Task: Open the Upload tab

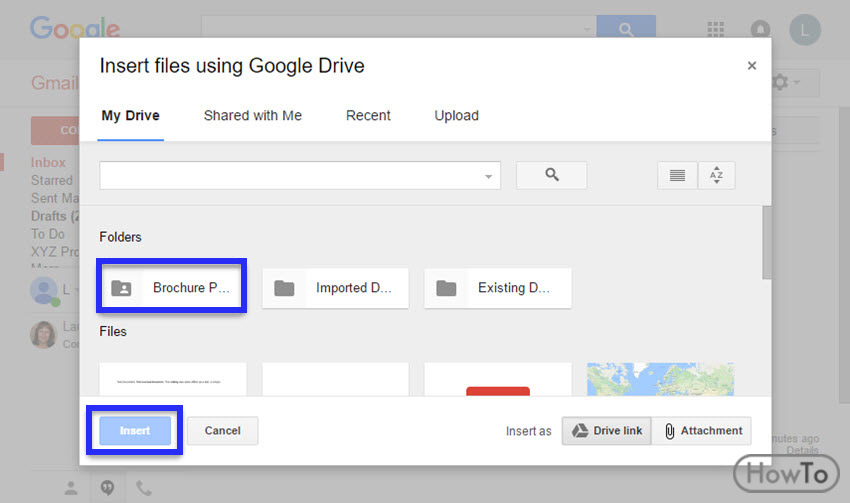Action: pyautogui.click(x=456, y=116)
